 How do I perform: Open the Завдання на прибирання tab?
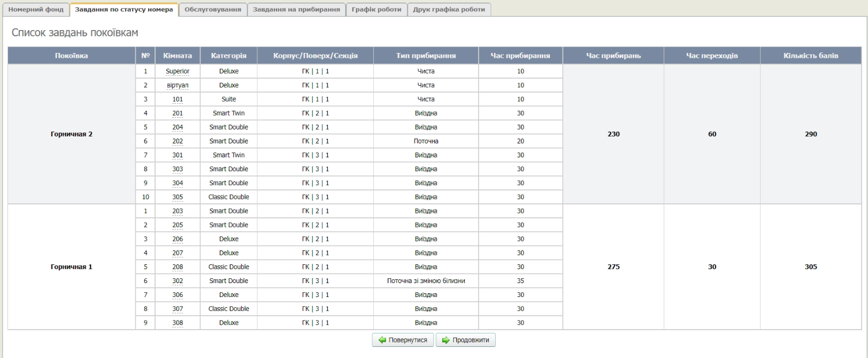296,10
